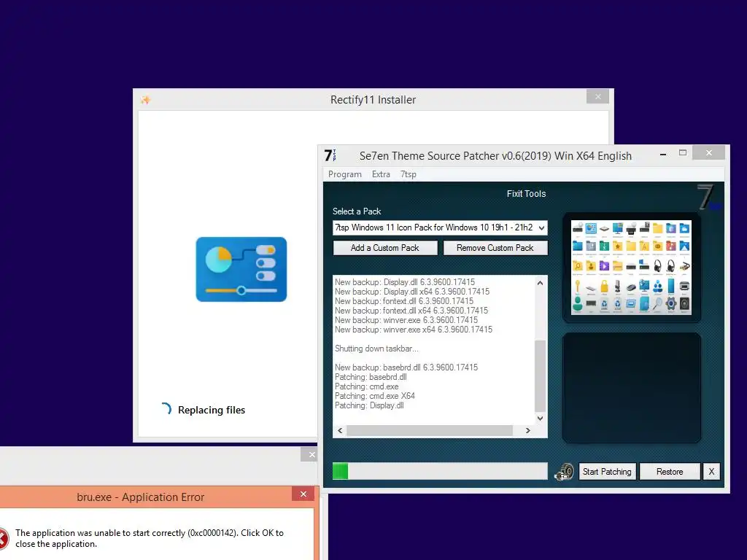
Task: Click Add a Custom Pack button
Action: tap(385, 248)
